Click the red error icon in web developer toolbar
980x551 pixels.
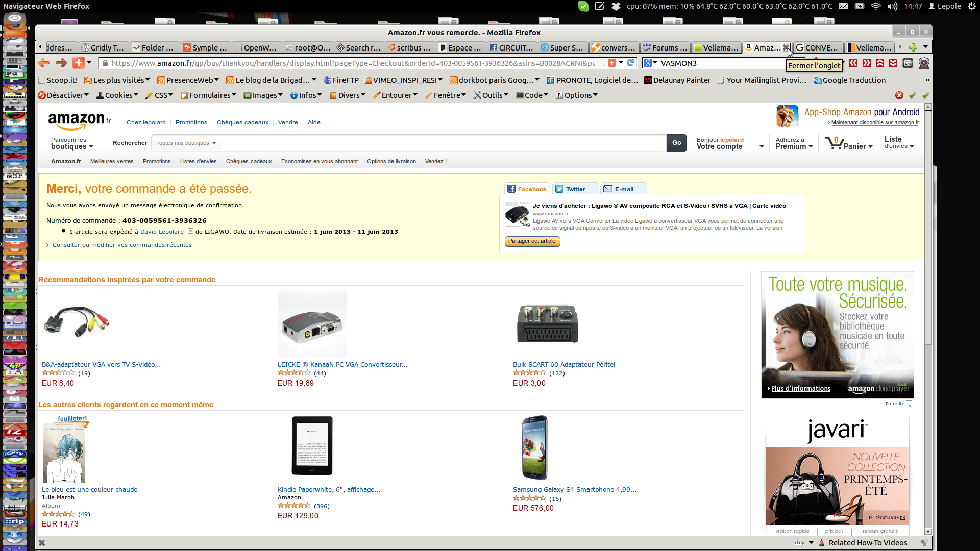click(x=899, y=95)
